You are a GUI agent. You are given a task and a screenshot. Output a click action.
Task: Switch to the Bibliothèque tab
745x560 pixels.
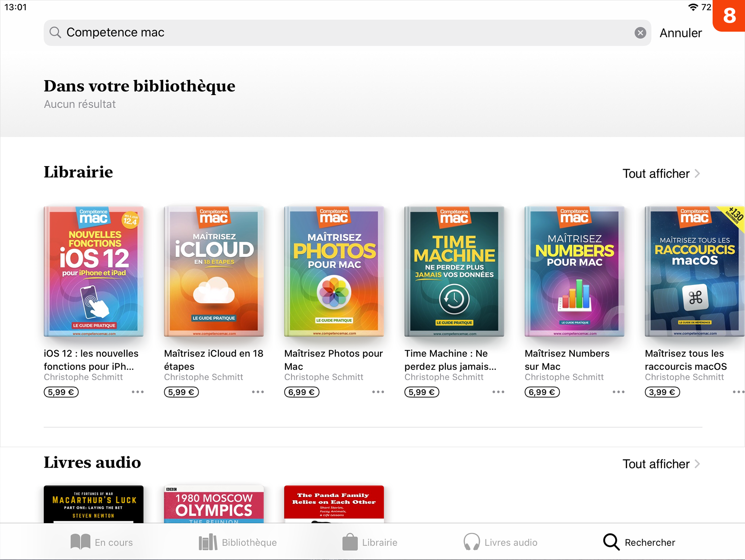point(238,542)
